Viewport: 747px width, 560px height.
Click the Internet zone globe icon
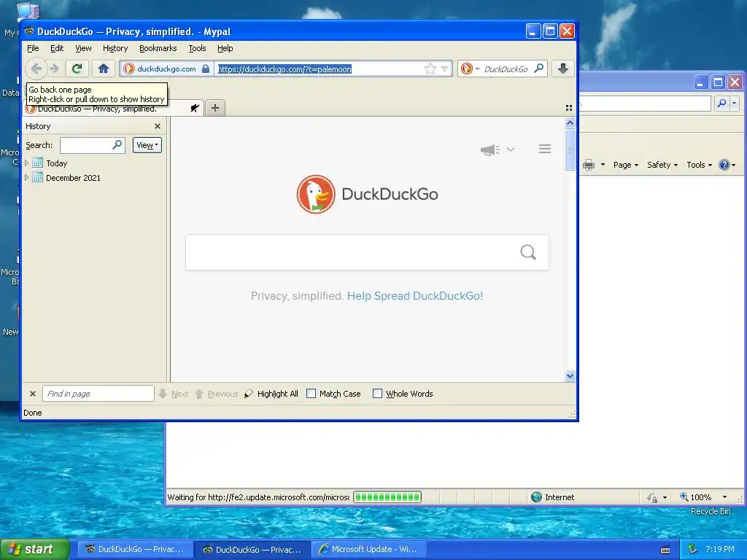[x=536, y=497]
